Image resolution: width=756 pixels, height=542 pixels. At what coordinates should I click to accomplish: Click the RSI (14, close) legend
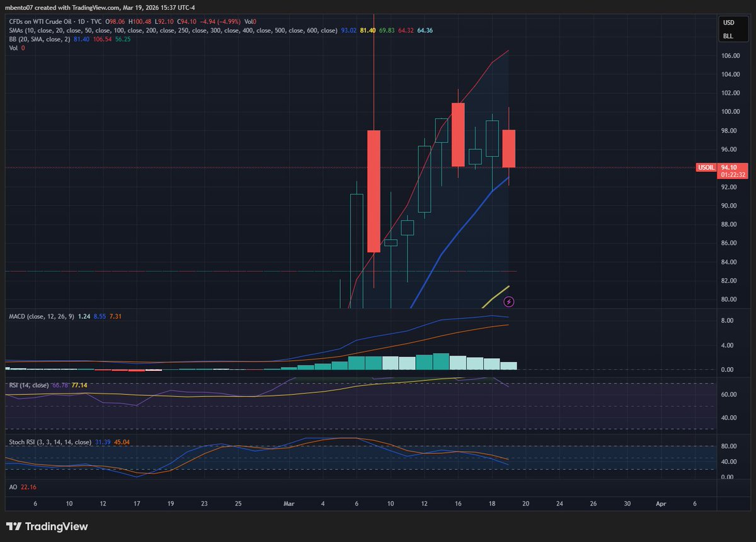29,384
